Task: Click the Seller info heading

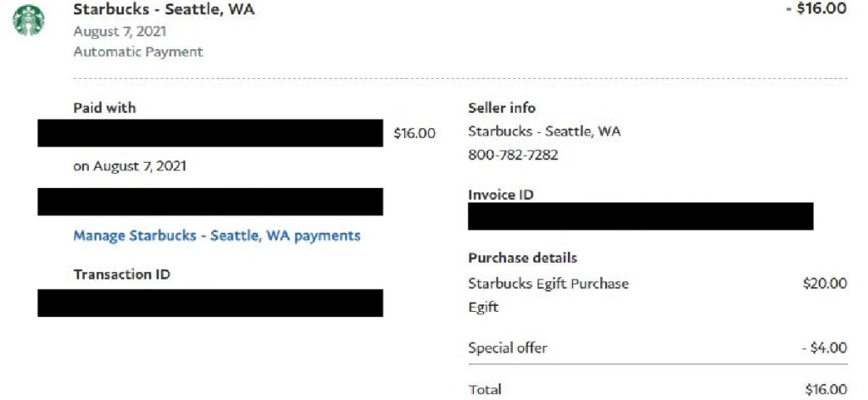Action: coord(502,108)
